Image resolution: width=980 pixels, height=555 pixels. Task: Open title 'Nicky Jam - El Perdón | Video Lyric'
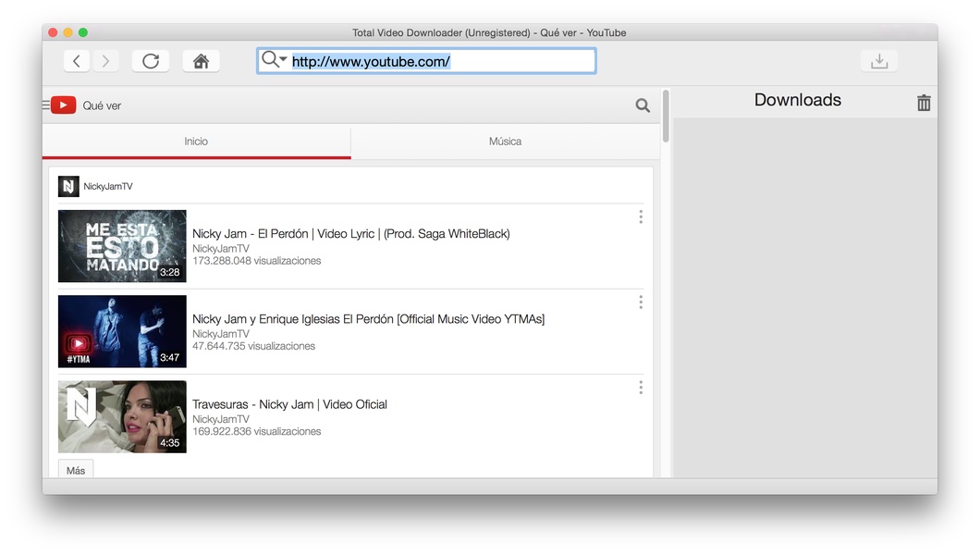click(x=351, y=234)
